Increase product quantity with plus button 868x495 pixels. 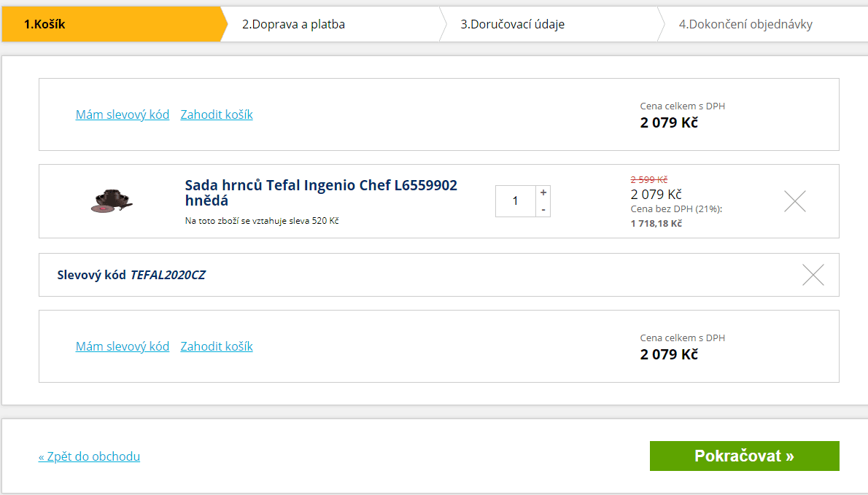pyautogui.click(x=543, y=192)
